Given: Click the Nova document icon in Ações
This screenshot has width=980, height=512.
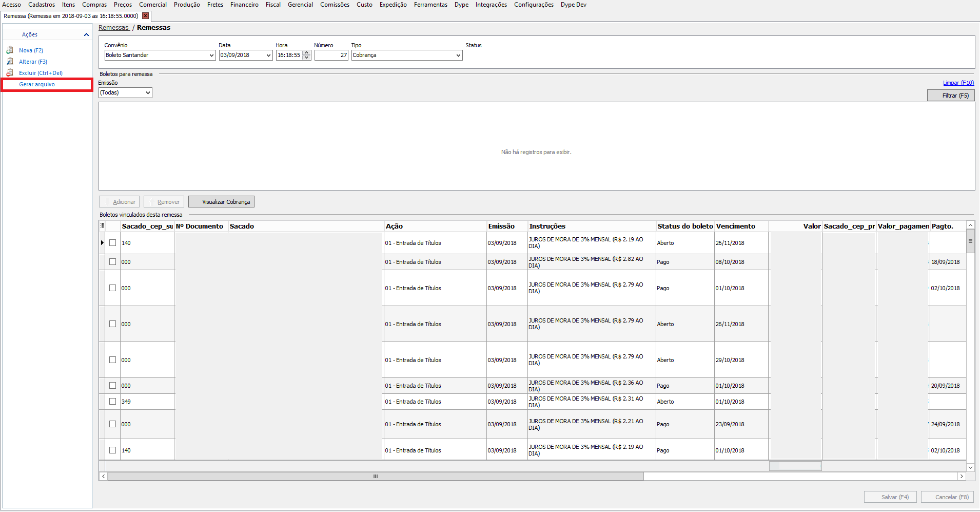Looking at the screenshot, I should tap(10, 50).
